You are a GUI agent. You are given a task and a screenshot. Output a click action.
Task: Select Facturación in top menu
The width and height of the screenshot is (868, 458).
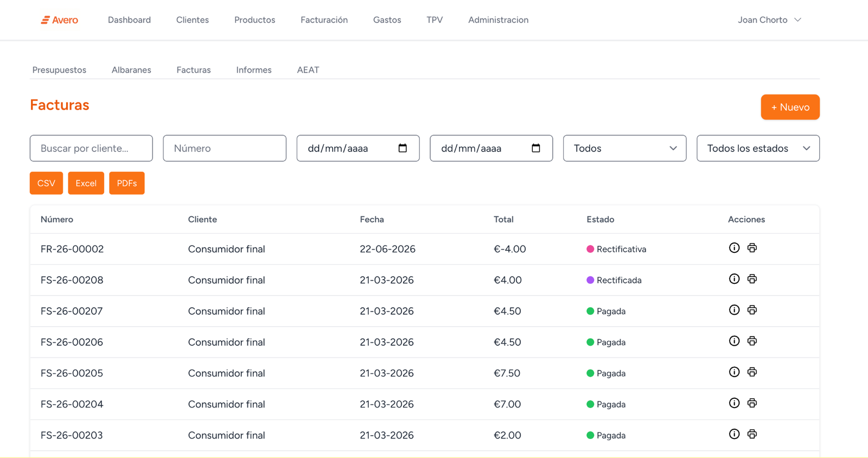324,20
